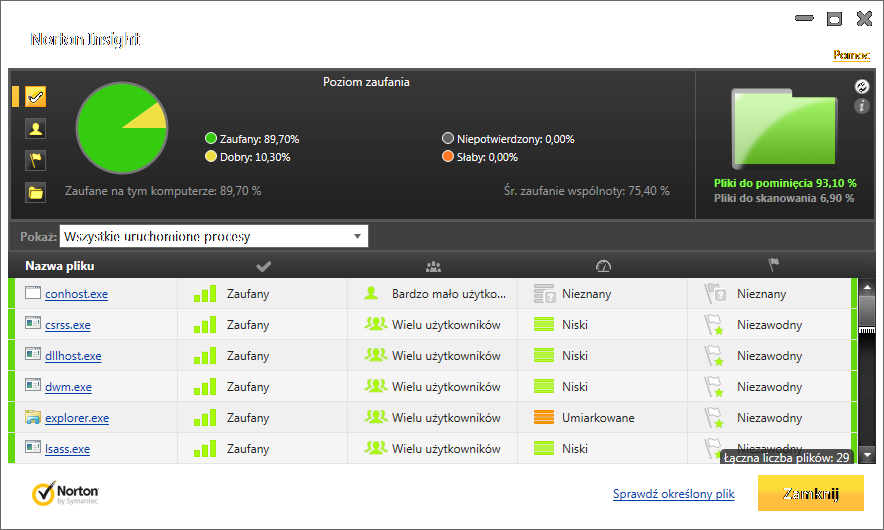Open the Pokaż dropdown arrow

tap(357, 236)
